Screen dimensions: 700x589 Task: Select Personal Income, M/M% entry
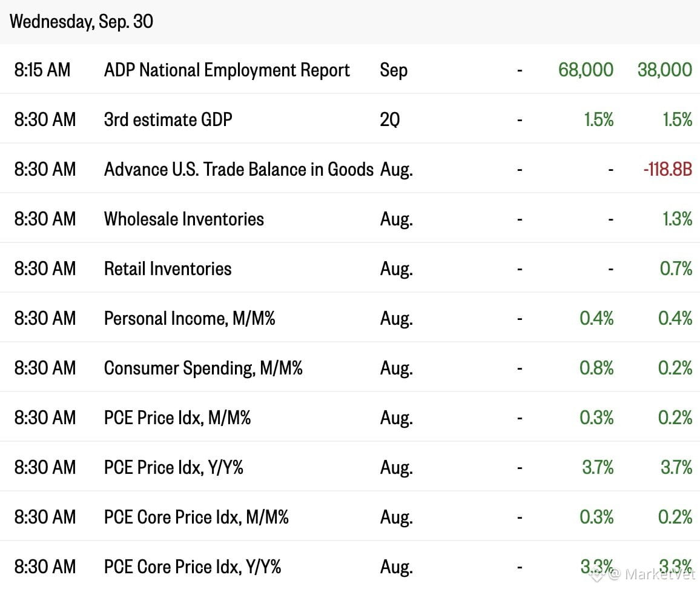(190, 319)
